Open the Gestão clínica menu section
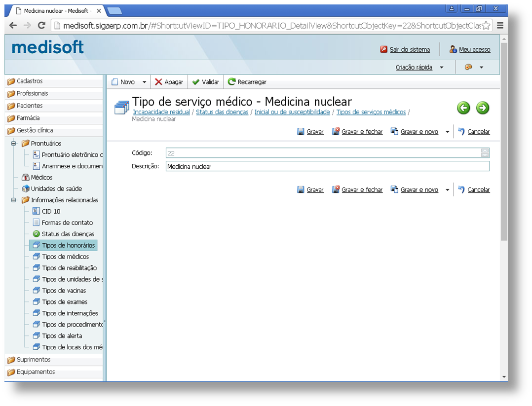The width and height of the screenshot is (532, 406). [x=54, y=130]
